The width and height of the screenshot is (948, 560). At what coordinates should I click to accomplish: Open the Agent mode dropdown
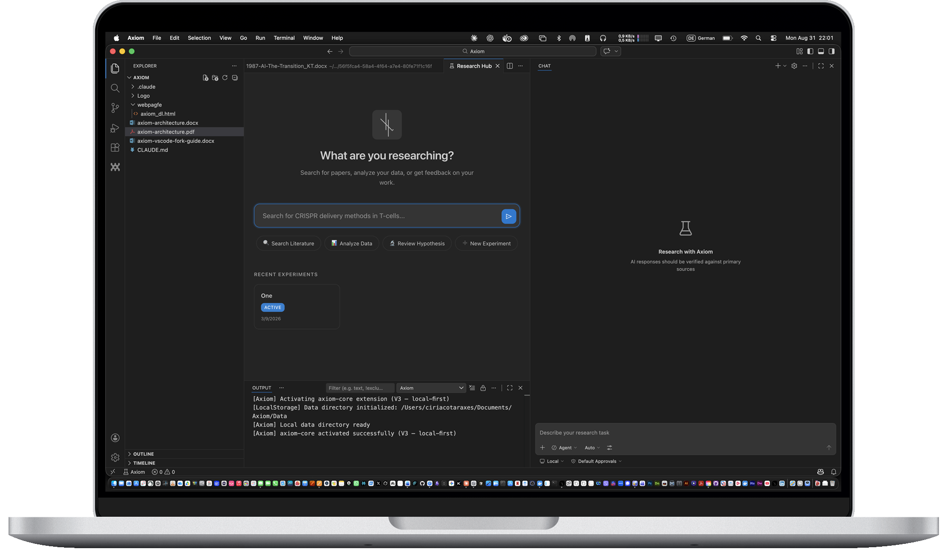click(x=564, y=448)
